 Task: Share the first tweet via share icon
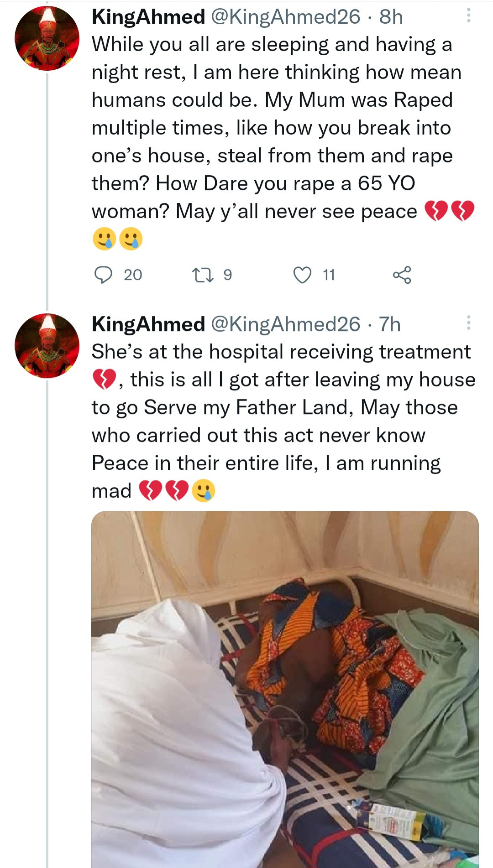pos(402,275)
